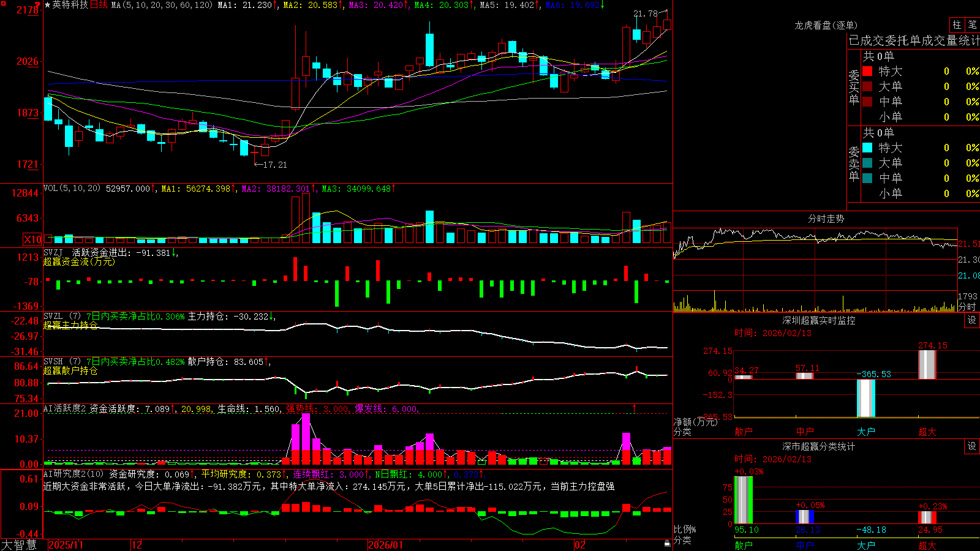Select 超大 category in 深圳超赢实时监控
Screen dimensions: 980x551
coord(927,432)
